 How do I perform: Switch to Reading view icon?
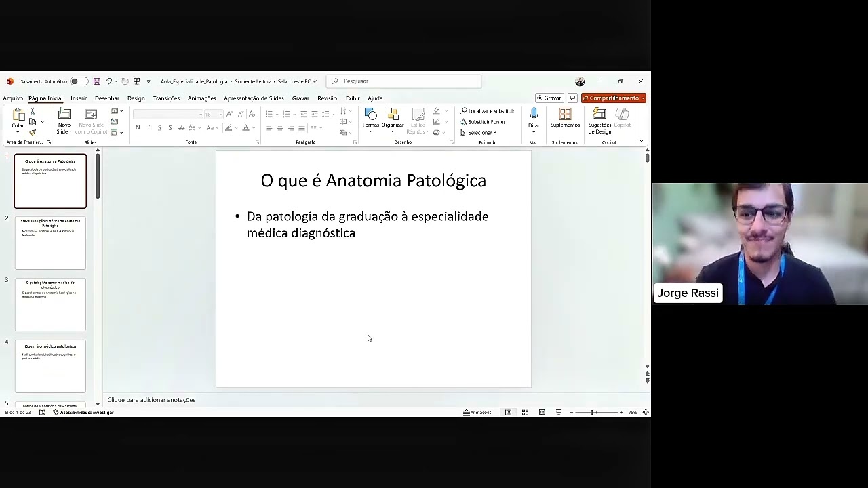click(542, 413)
